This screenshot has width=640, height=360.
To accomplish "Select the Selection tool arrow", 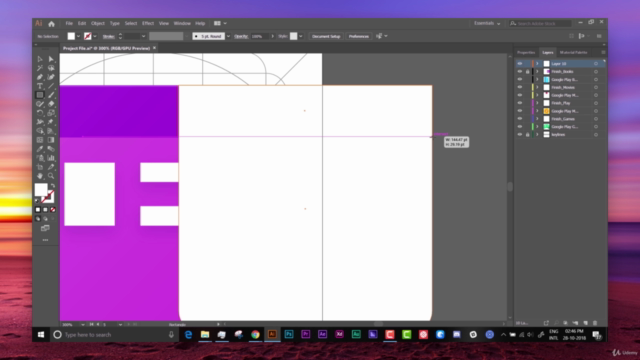I will pyautogui.click(x=40, y=59).
